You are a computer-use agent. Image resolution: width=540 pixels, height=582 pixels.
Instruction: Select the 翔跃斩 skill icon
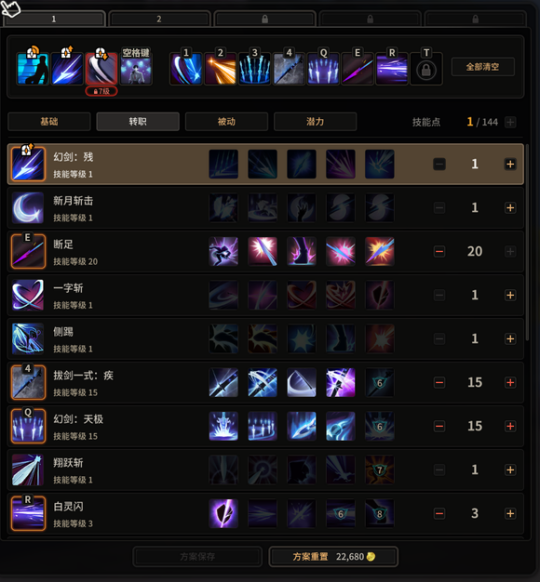(x=28, y=470)
